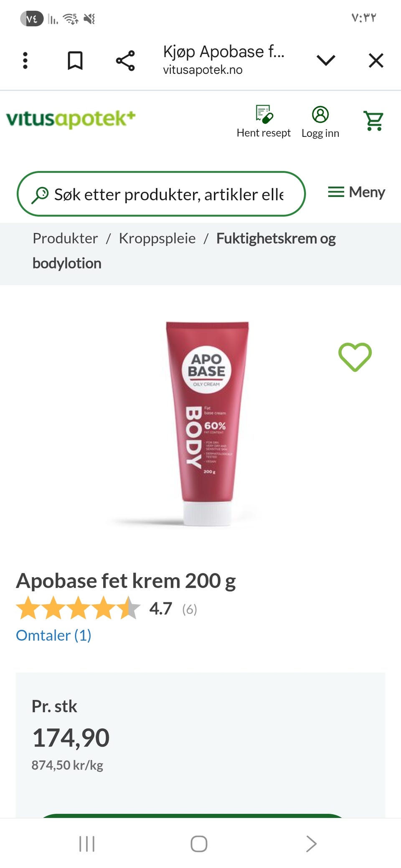Open Hent resept prescription icon
The width and height of the screenshot is (401, 868).
click(264, 121)
